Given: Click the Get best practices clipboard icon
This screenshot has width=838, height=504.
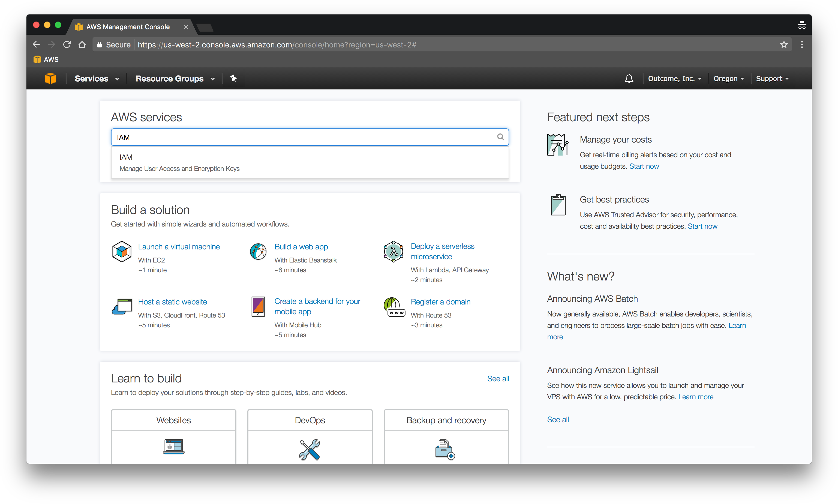Looking at the screenshot, I should (x=558, y=205).
